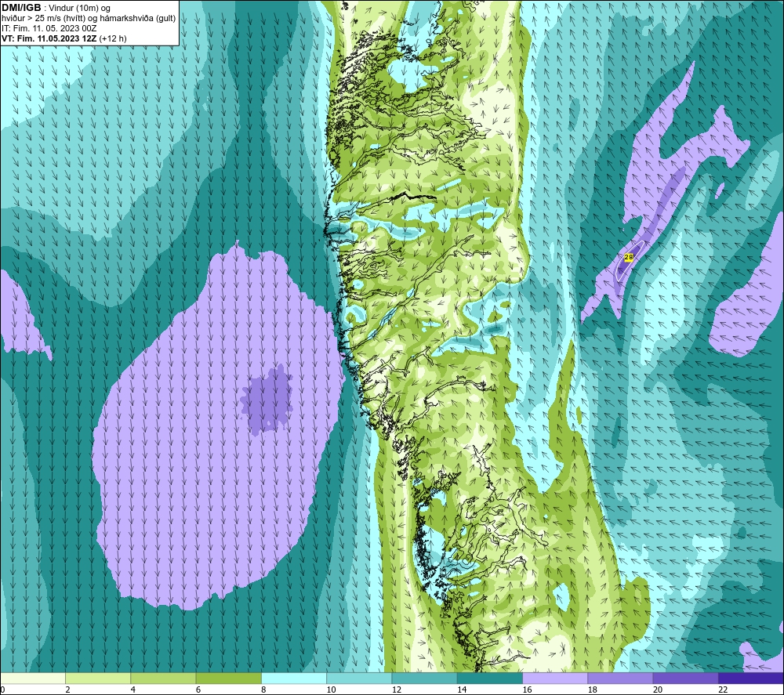Click the 0–2 m/s pale yellow swatch
The width and height of the screenshot is (784, 695).
click(x=33, y=678)
